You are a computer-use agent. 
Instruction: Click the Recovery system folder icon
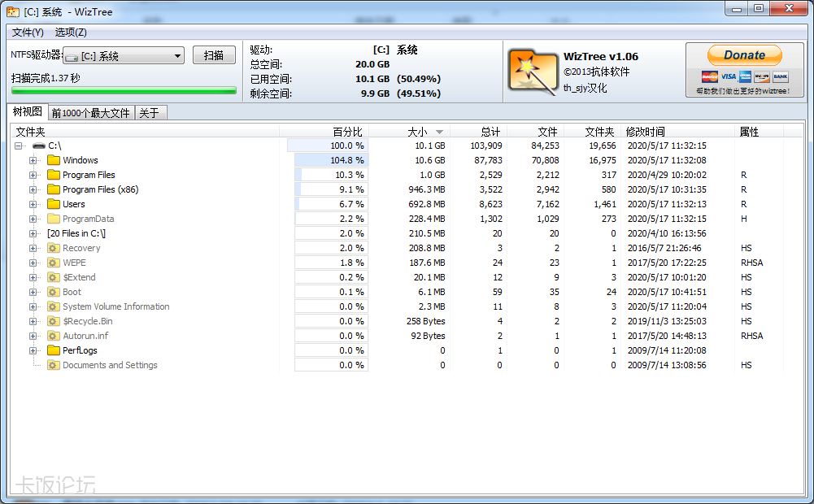54,248
